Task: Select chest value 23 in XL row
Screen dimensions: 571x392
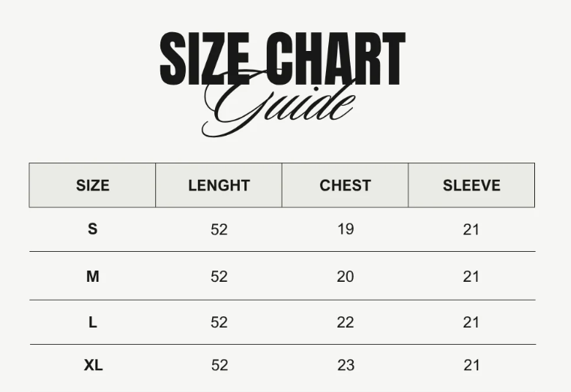Action: coord(345,366)
